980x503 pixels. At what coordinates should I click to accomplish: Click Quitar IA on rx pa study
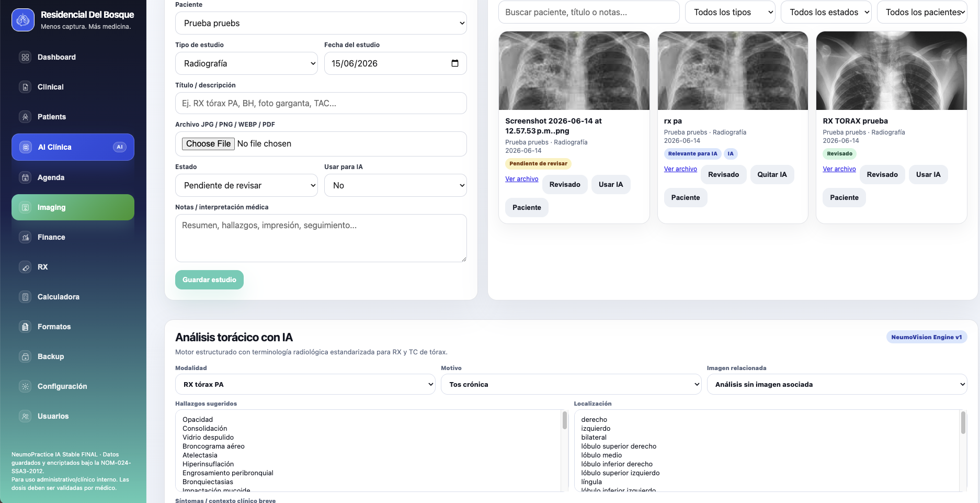point(772,174)
